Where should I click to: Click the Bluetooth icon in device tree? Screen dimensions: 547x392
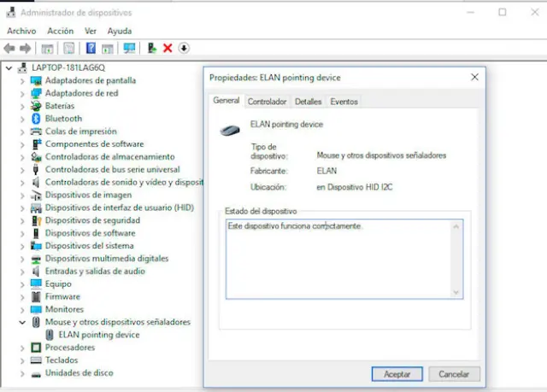36,119
